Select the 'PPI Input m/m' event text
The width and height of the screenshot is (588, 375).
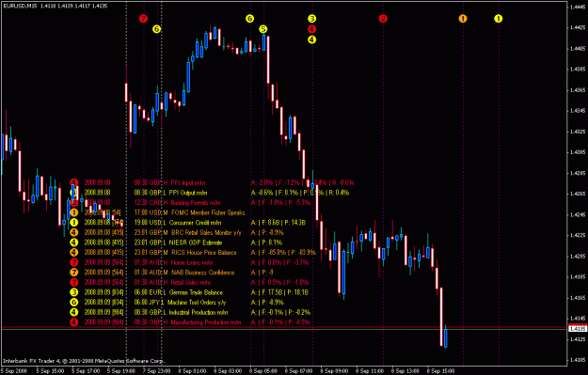[188, 183]
